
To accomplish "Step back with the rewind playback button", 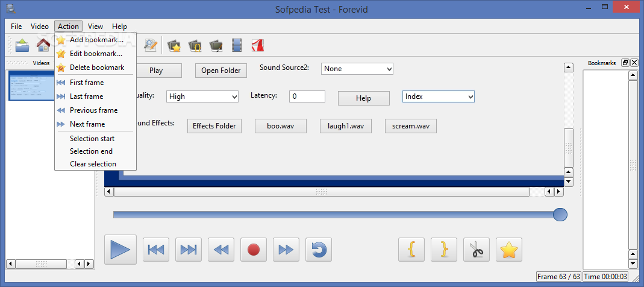I will coord(221,250).
